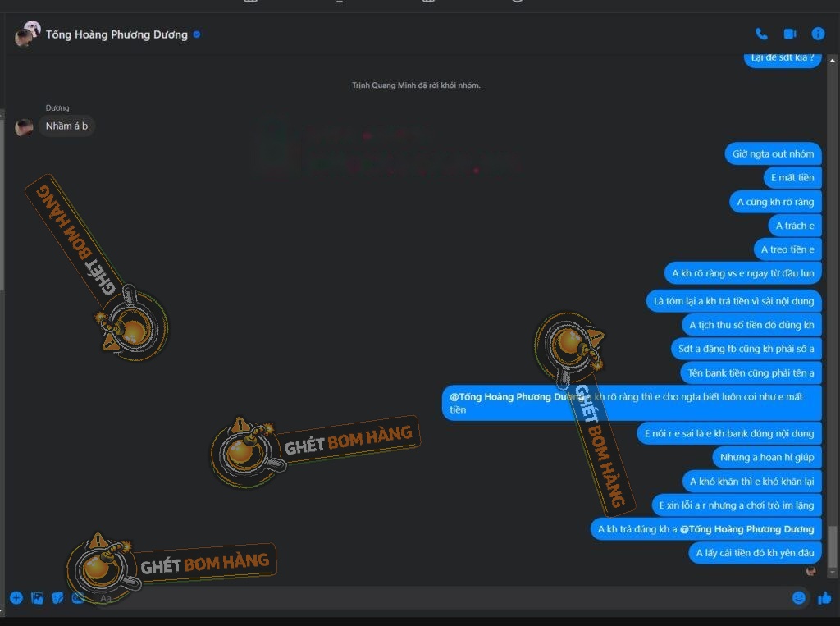The width and height of the screenshot is (840, 626).
Task: Open the GIF picker icon
Action: (78, 598)
